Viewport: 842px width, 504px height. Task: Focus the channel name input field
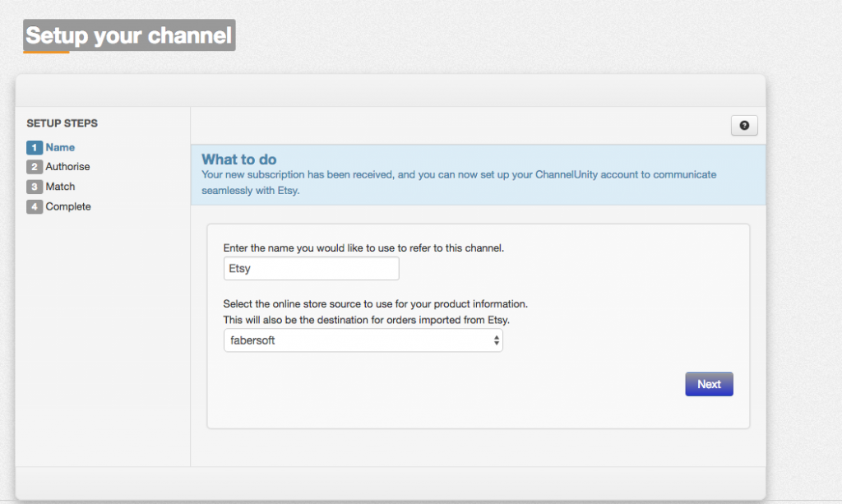coord(311,268)
